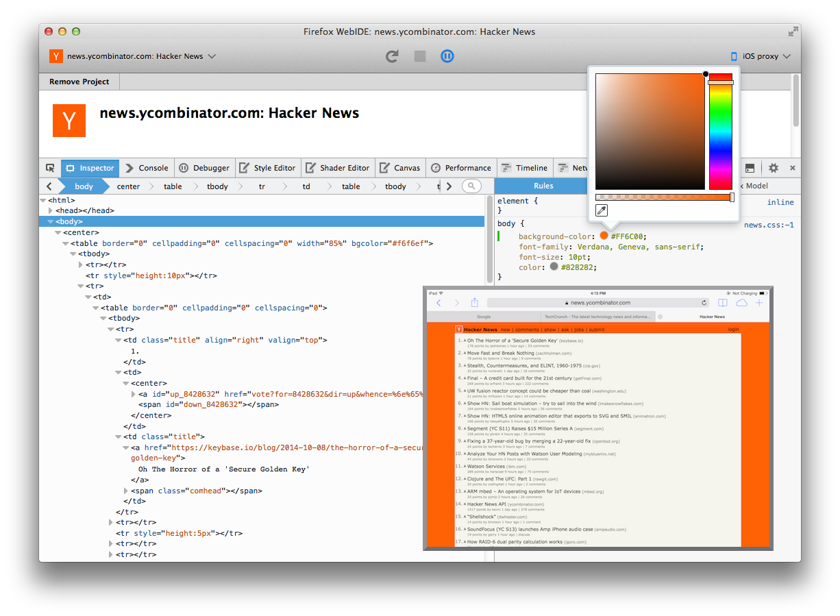The height and width of the screenshot is (616, 840).
Task: Click the gray color swatch for #828282
Action: click(554, 267)
